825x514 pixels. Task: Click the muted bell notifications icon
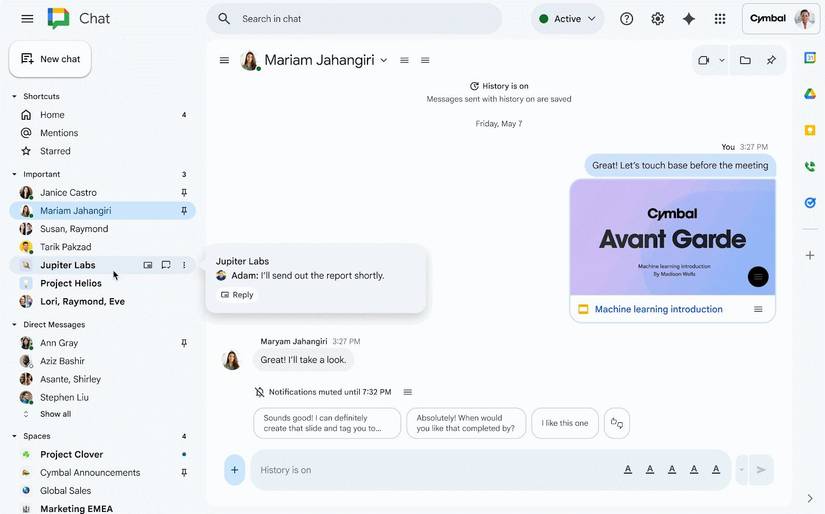tap(259, 392)
